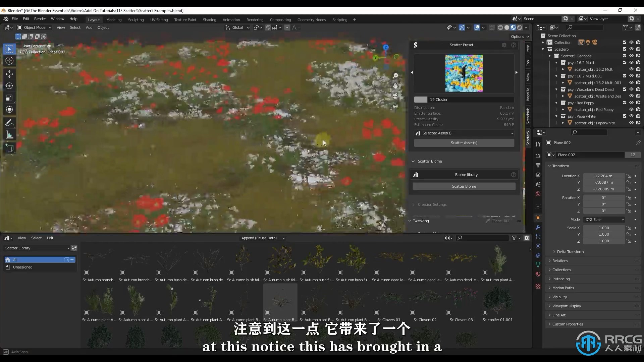
Task: Click the Scatter5 Geonode outliner icon
Action: pyautogui.click(x=558, y=56)
